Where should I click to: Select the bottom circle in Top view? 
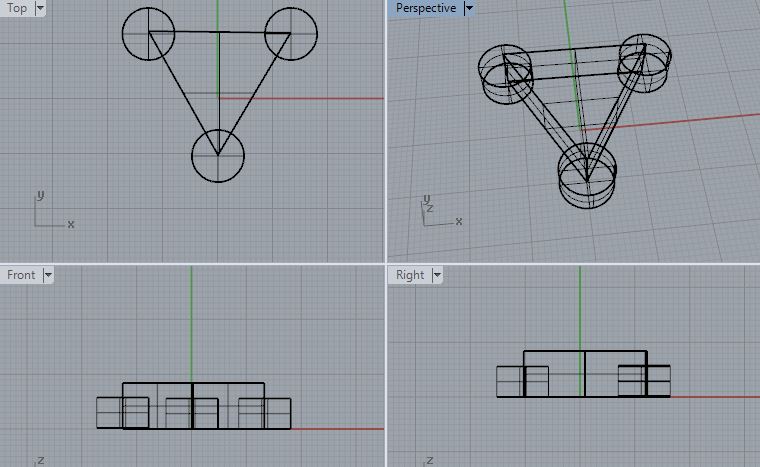tap(218, 156)
